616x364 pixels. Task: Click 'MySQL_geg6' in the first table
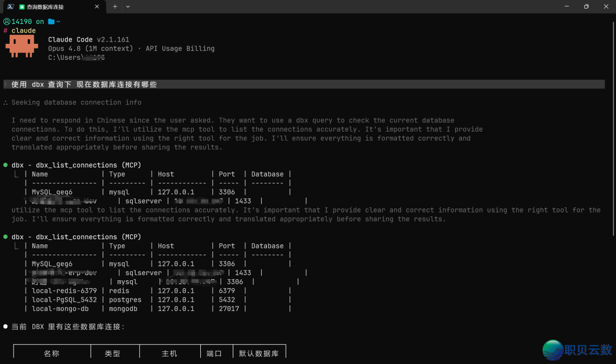click(x=52, y=192)
